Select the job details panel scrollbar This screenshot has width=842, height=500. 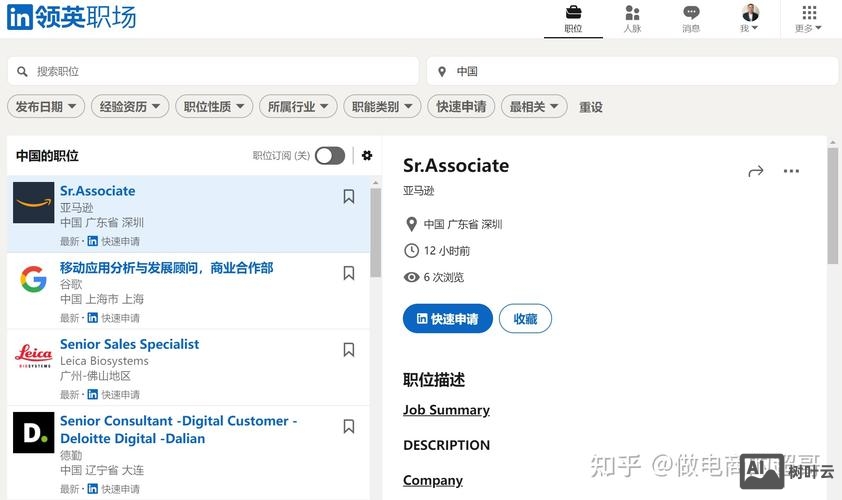(x=833, y=206)
